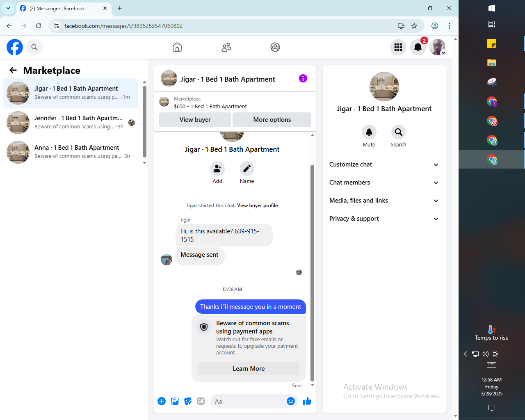Open the $650 Marketplace listing header

(x=235, y=103)
